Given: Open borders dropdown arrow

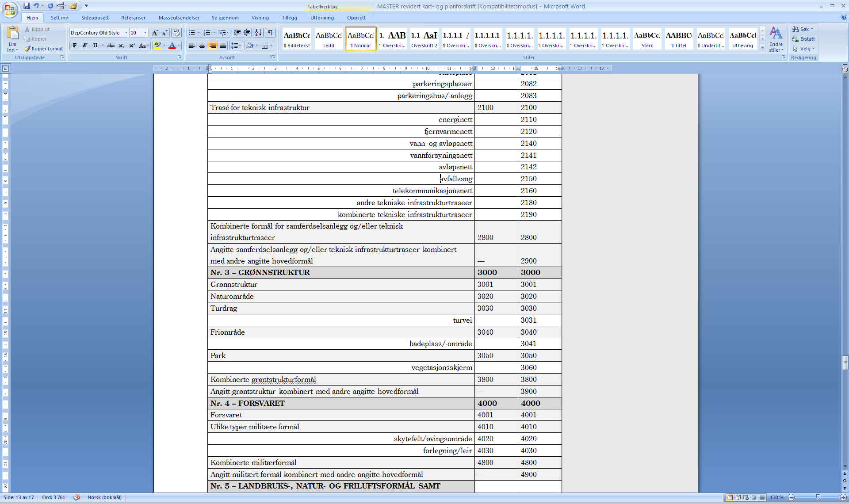Looking at the screenshot, I should [x=271, y=46].
